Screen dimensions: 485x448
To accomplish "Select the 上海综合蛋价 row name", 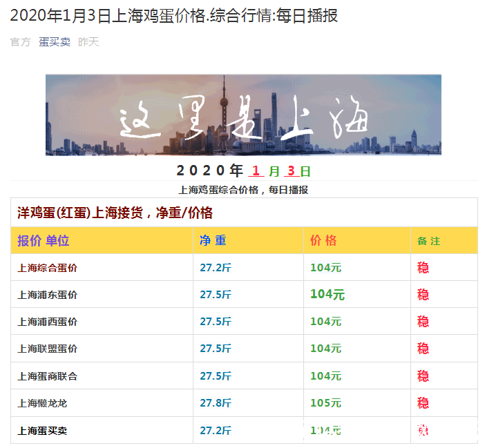I will pyautogui.click(x=48, y=268).
